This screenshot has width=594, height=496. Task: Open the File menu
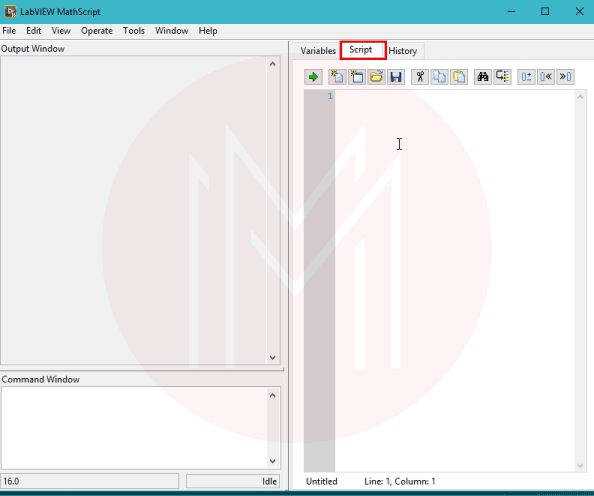9,31
